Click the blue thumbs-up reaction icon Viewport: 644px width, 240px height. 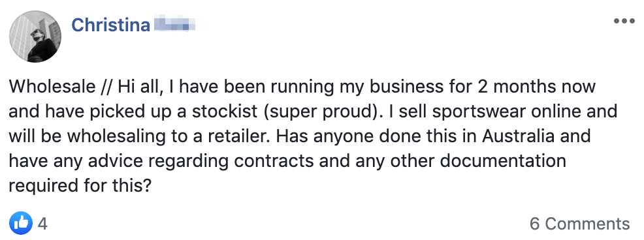click(x=20, y=224)
